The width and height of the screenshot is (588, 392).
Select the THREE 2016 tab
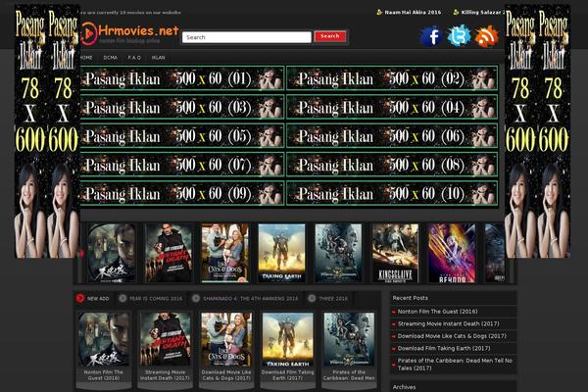[x=328, y=299]
